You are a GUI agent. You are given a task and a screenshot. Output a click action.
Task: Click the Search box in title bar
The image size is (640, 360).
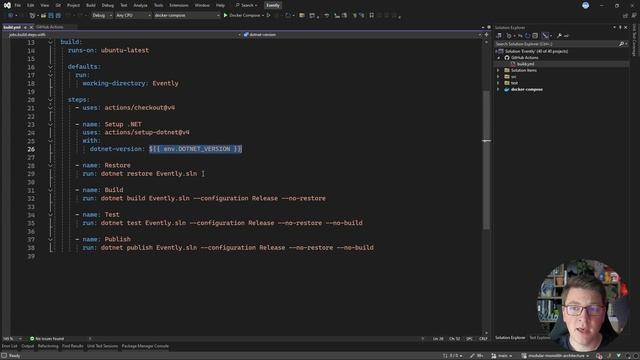[247, 5]
